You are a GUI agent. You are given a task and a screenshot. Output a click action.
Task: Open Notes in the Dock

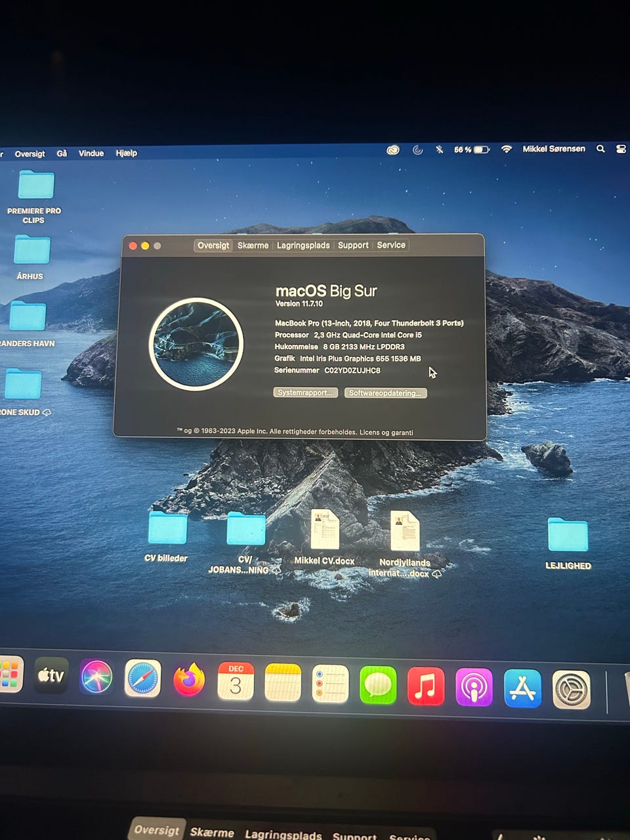(283, 682)
